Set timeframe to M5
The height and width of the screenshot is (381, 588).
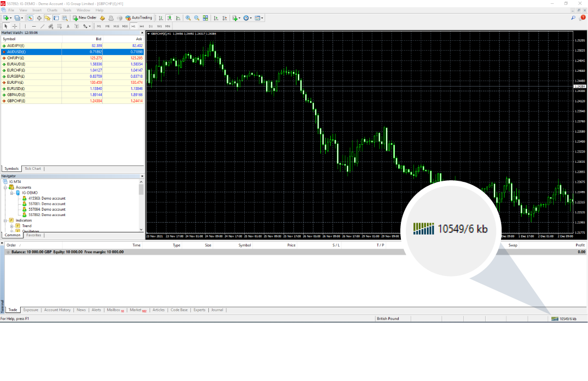[x=108, y=26]
